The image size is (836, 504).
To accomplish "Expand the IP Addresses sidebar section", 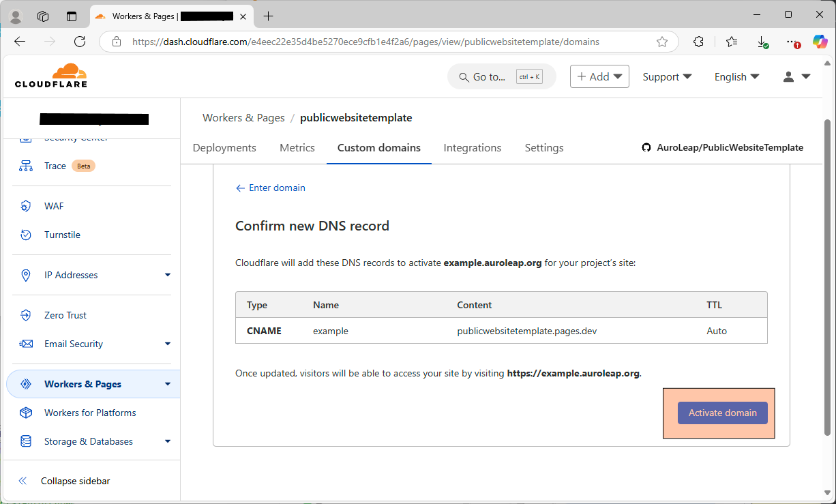I will coord(168,275).
